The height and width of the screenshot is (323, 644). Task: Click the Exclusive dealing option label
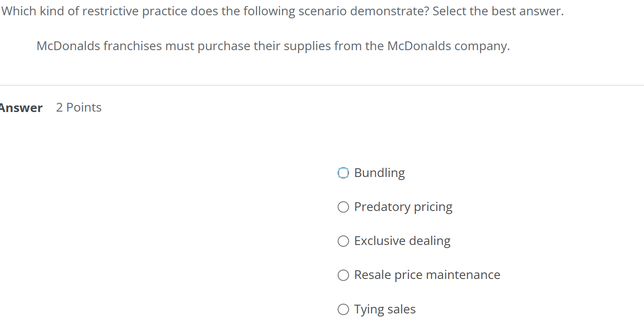click(x=401, y=241)
